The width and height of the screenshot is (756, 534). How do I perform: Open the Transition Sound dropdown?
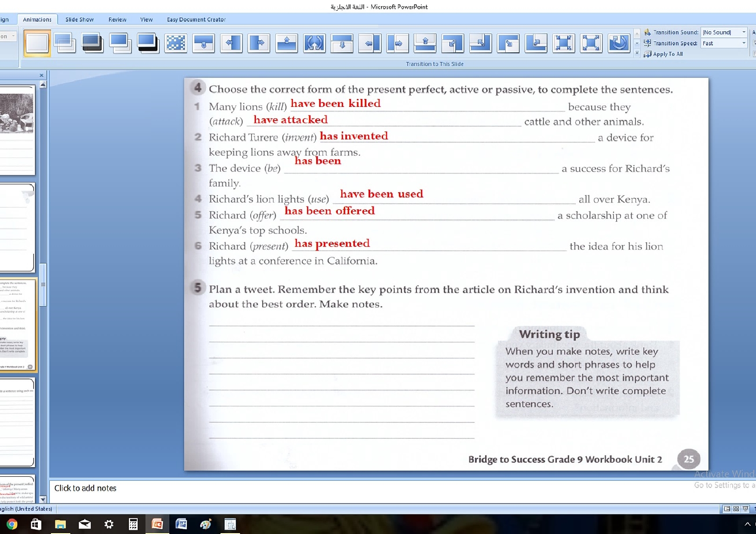744,32
